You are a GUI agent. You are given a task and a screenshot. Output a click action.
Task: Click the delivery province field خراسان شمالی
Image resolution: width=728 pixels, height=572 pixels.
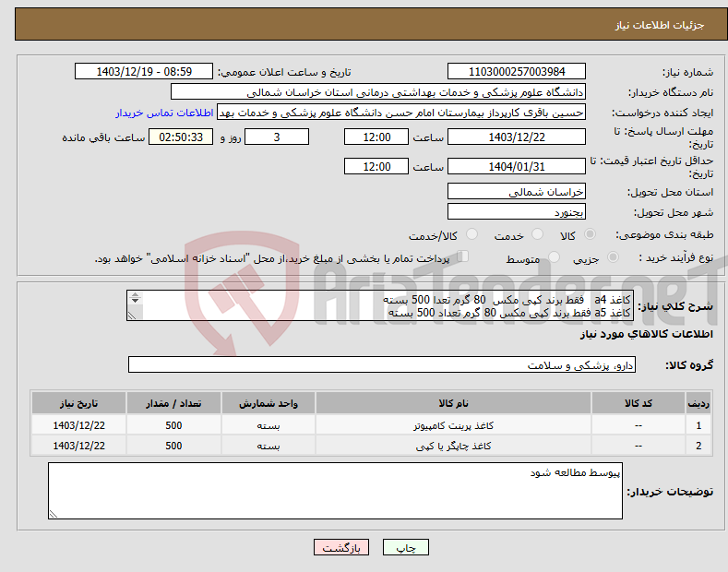pos(517,191)
